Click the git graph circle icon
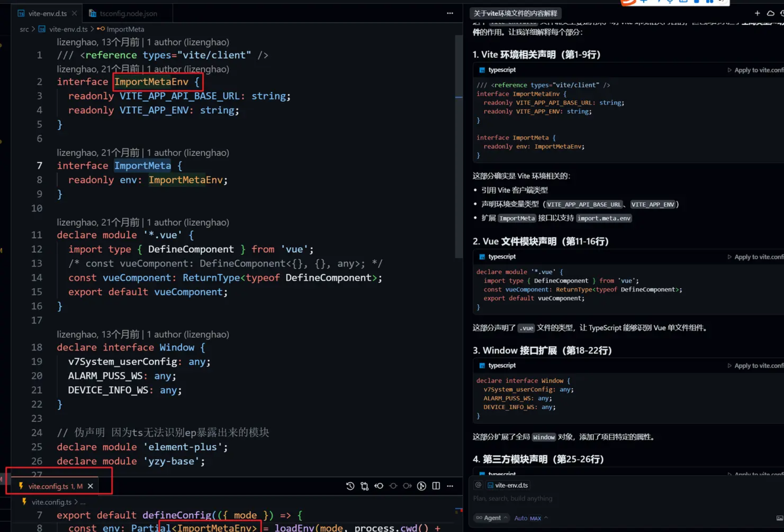 pyautogui.click(x=421, y=486)
